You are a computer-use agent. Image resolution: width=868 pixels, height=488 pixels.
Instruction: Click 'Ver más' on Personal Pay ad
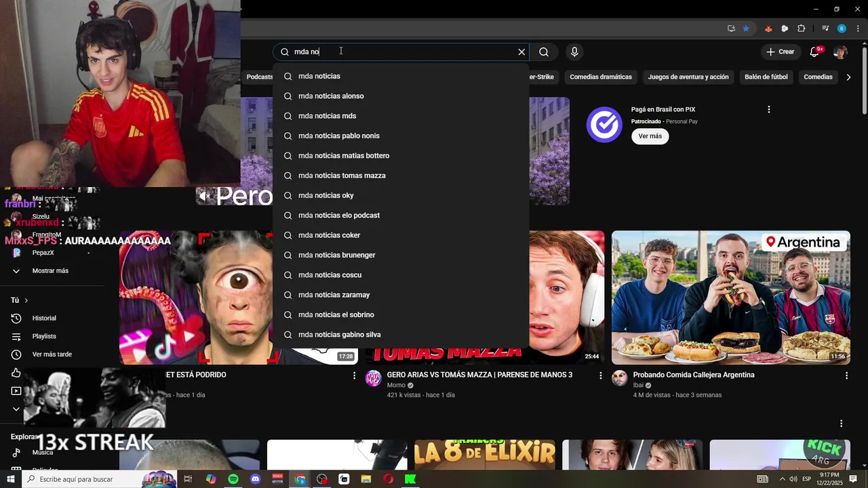pyautogui.click(x=650, y=136)
